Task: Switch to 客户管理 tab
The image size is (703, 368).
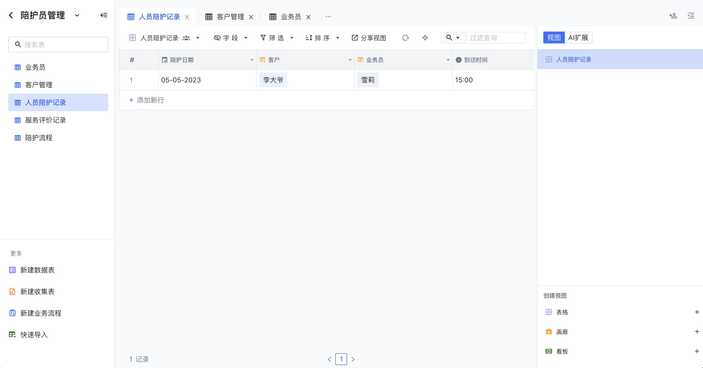Action: click(225, 17)
